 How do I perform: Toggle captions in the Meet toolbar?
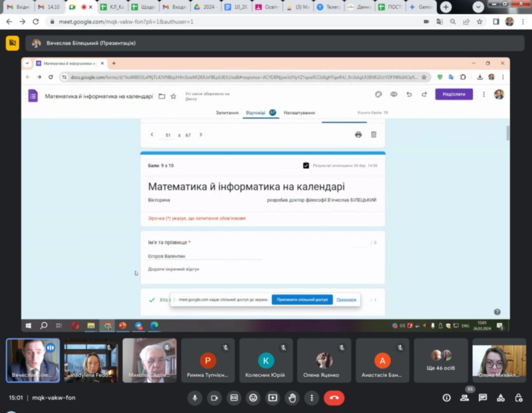coord(233,398)
